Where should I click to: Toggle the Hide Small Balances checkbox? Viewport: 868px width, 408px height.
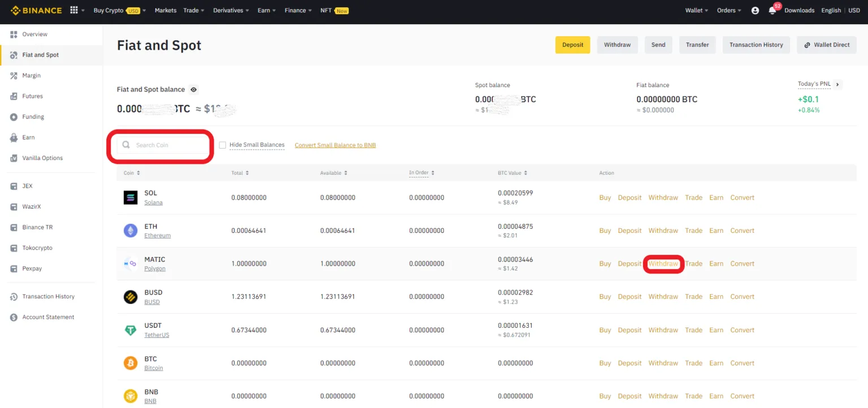pos(223,145)
